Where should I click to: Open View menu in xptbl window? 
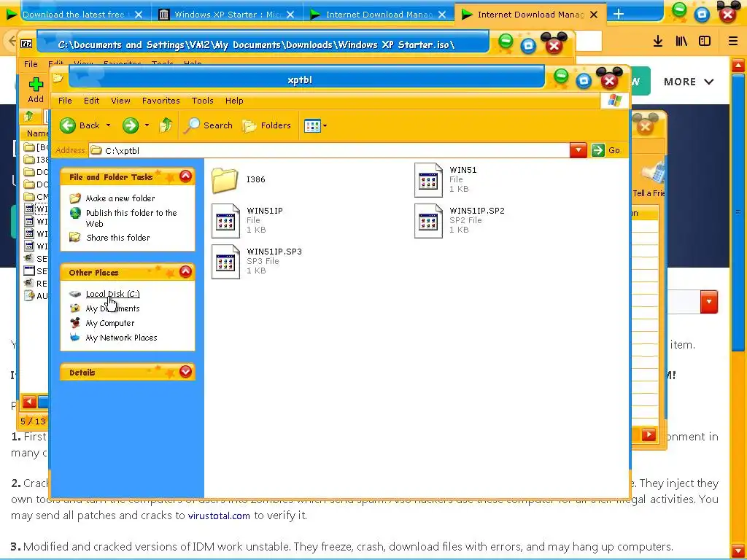tap(120, 101)
